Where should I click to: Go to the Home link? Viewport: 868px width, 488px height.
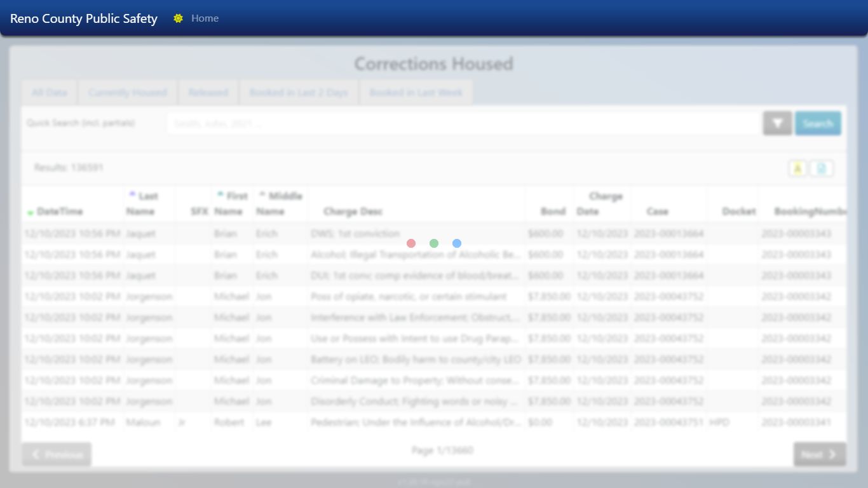[205, 18]
